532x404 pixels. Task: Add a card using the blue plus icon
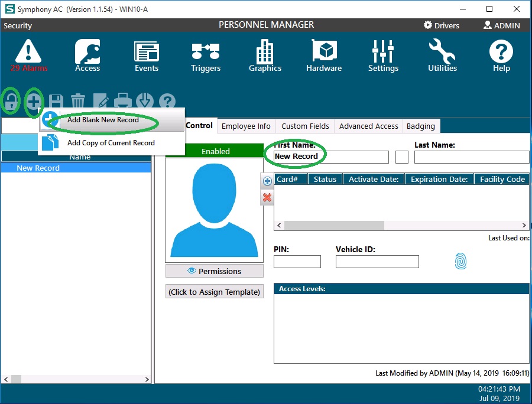[x=267, y=181]
